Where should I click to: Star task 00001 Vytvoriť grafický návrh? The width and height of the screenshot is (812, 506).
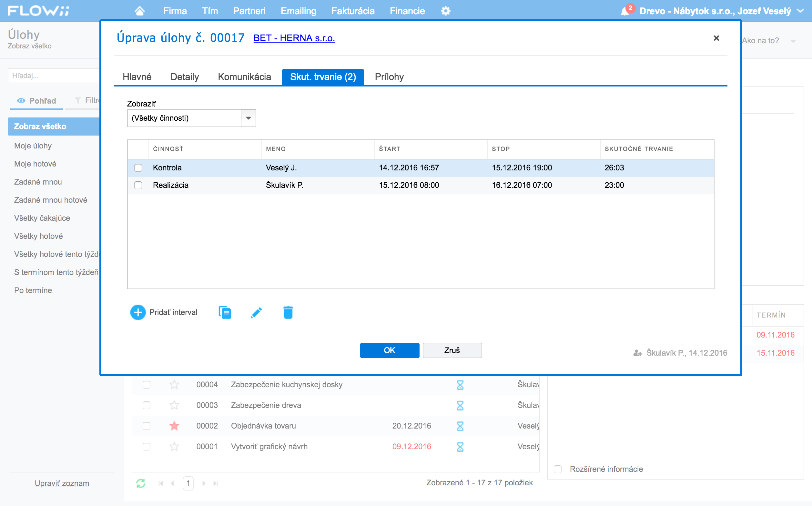174,446
